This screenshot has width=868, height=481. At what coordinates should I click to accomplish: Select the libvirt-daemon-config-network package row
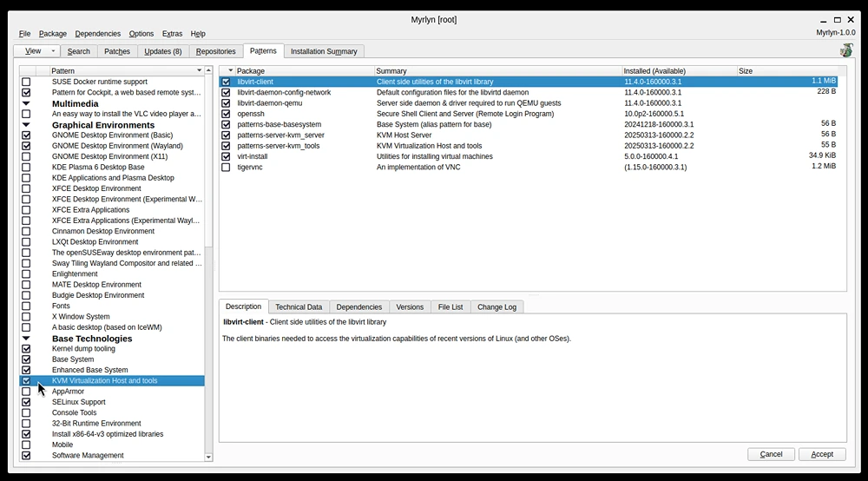pyautogui.click(x=529, y=92)
